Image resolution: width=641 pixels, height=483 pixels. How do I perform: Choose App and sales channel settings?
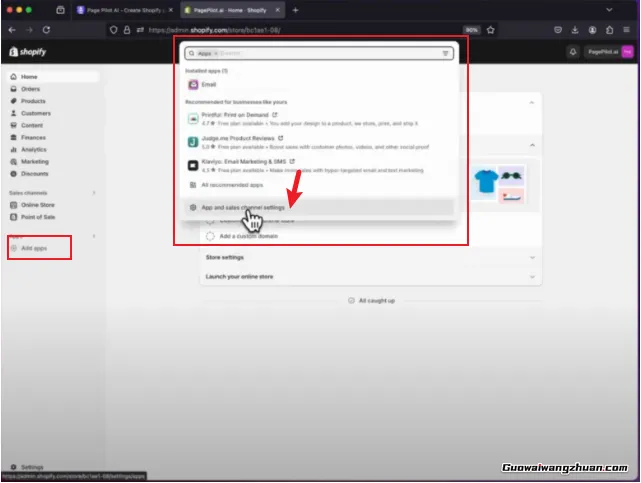click(x=242, y=207)
